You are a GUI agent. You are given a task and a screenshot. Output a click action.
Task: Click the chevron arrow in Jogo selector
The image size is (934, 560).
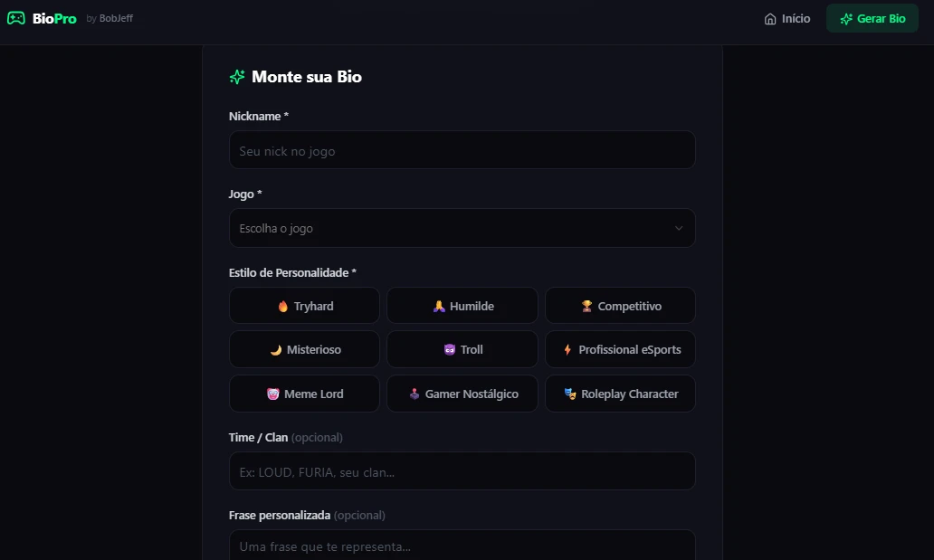click(x=679, y=229)
